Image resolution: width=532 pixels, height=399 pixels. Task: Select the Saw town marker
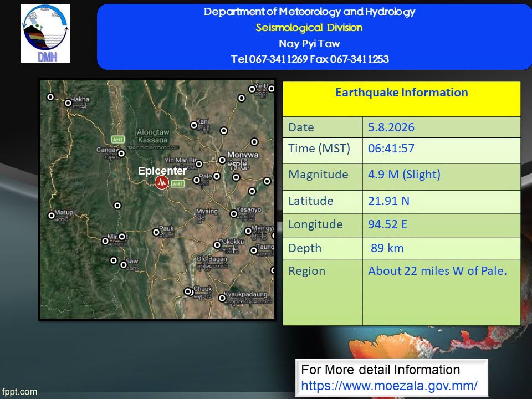[x=124, y=265]
